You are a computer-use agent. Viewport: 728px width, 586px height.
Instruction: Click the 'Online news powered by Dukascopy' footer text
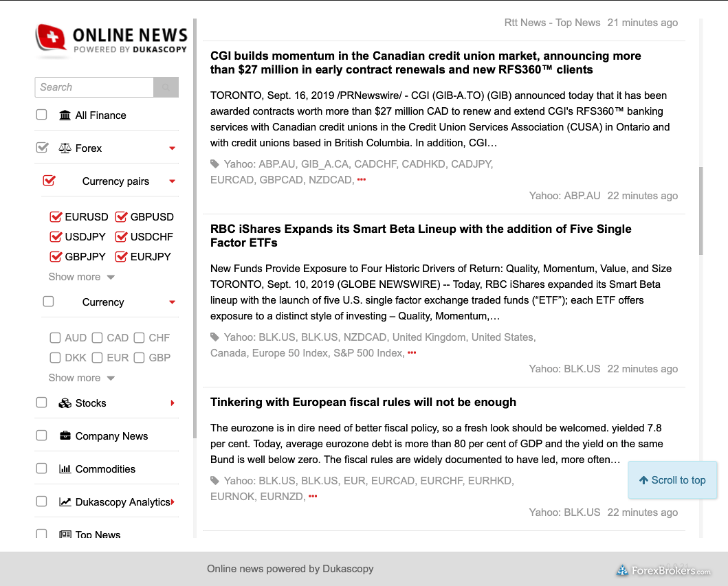pos(290,569)
